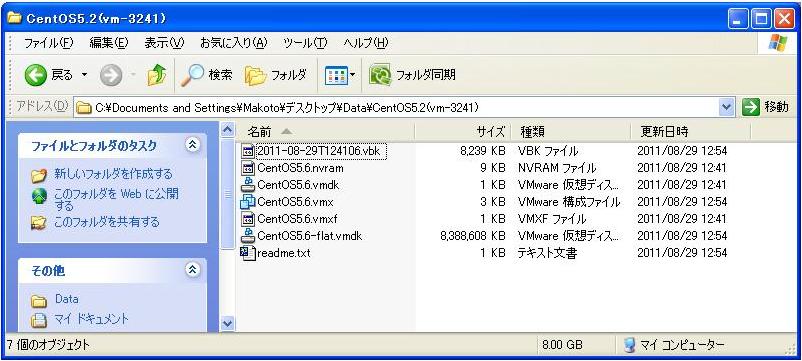
Task: Click the sidebar scrollbar thumb
Action: [x=228, y=194]
